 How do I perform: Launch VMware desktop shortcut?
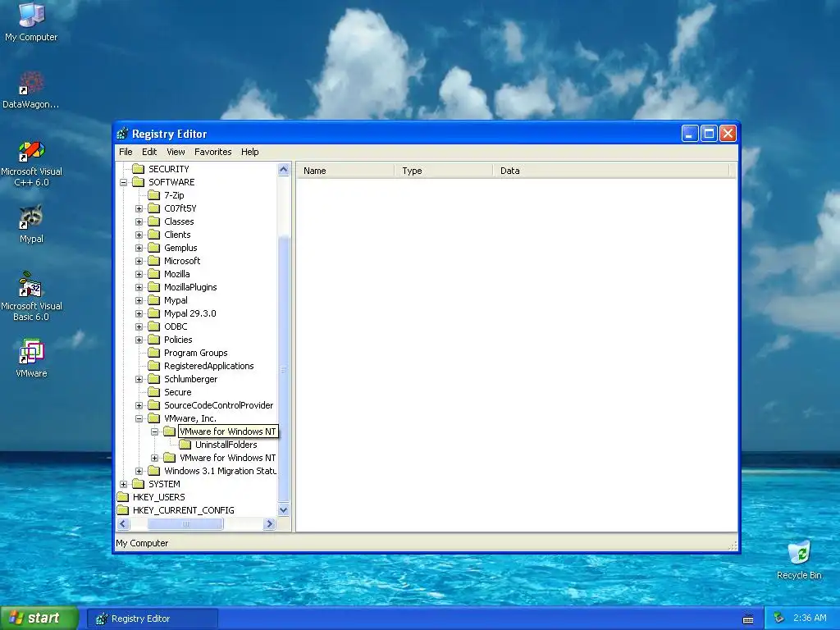(31, 358)
